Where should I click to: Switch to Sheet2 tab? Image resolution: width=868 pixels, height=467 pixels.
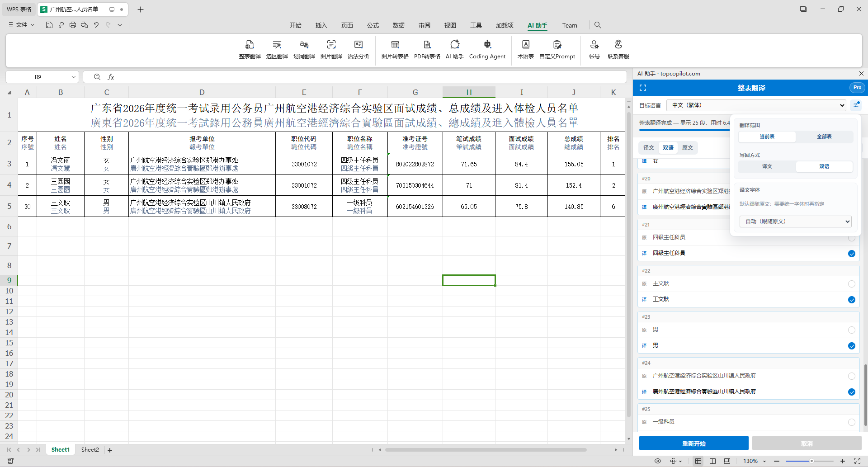tap(90, 450)
